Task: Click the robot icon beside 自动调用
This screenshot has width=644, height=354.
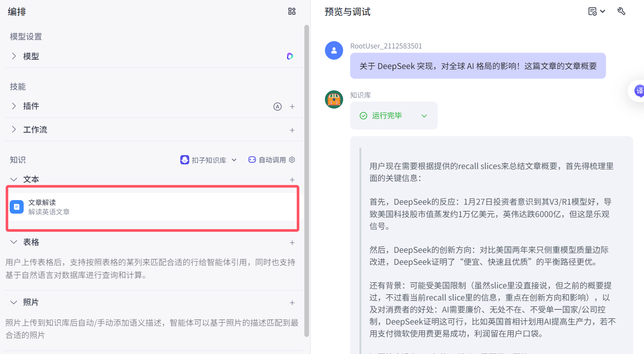Action: click(252, 159)
